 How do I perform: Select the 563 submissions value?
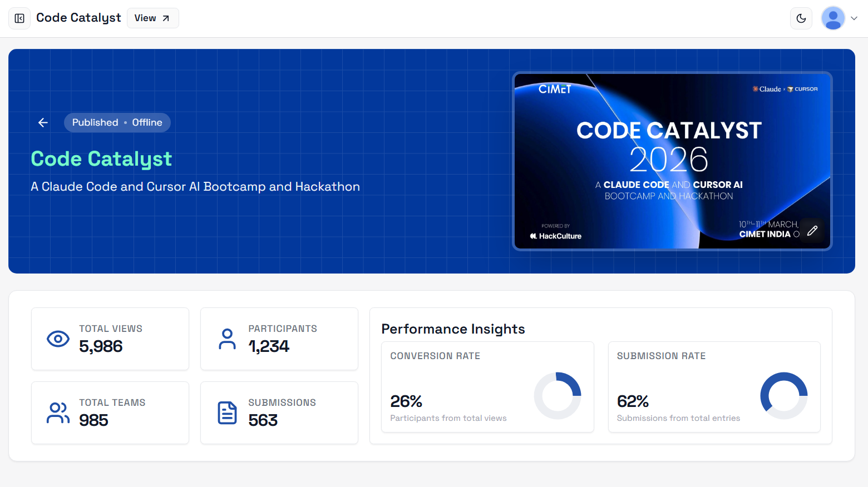263,420
